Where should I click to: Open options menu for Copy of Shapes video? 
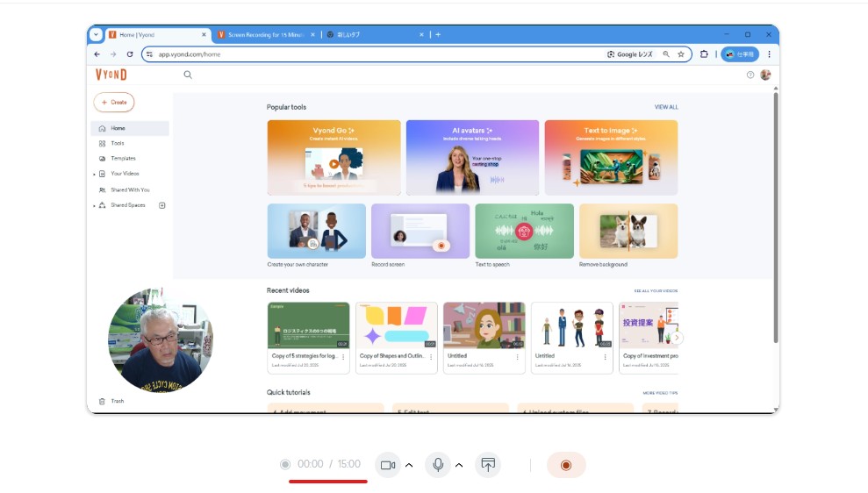431,357
